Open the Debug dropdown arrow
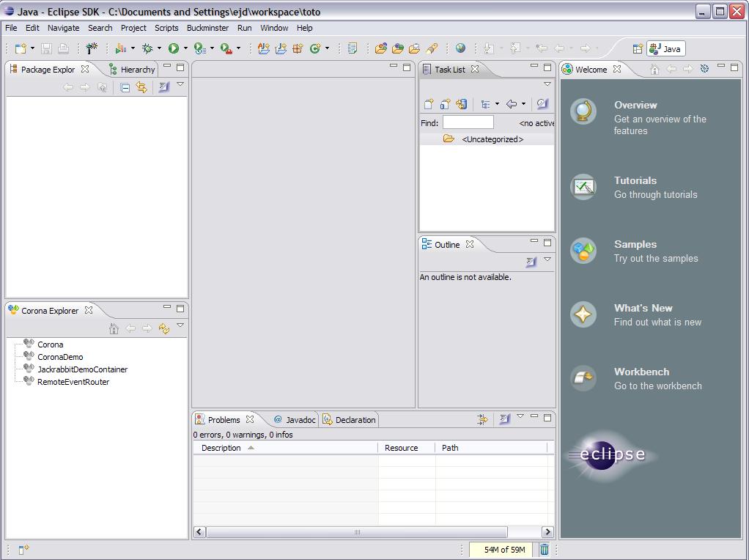Image resolution: width=749 pixels, height=560 pixels. click(159, 48)
